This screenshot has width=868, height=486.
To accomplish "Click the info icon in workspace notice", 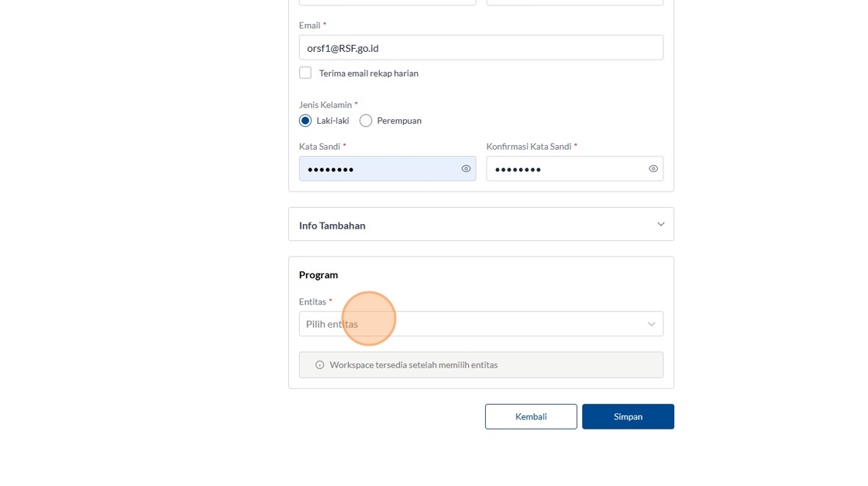I will 319,365.
